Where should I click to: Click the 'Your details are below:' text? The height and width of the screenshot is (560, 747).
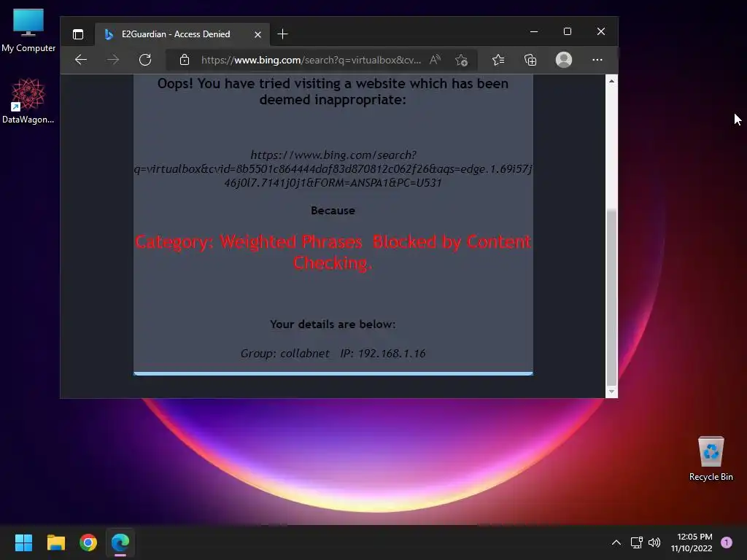point(333,324)
